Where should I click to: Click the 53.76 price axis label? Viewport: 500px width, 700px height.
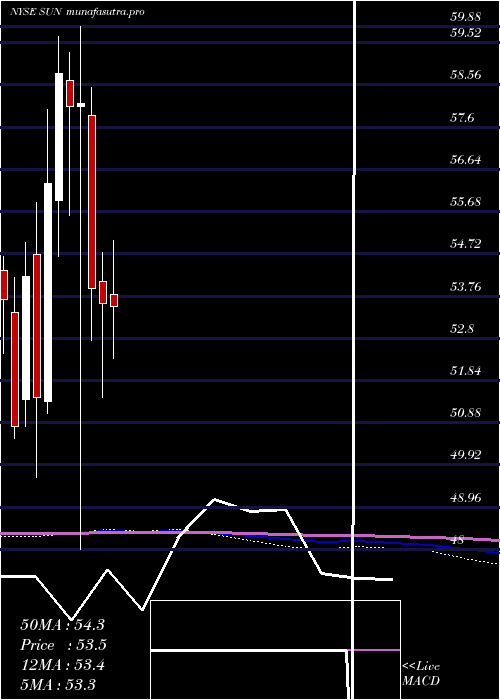point(465,286)
